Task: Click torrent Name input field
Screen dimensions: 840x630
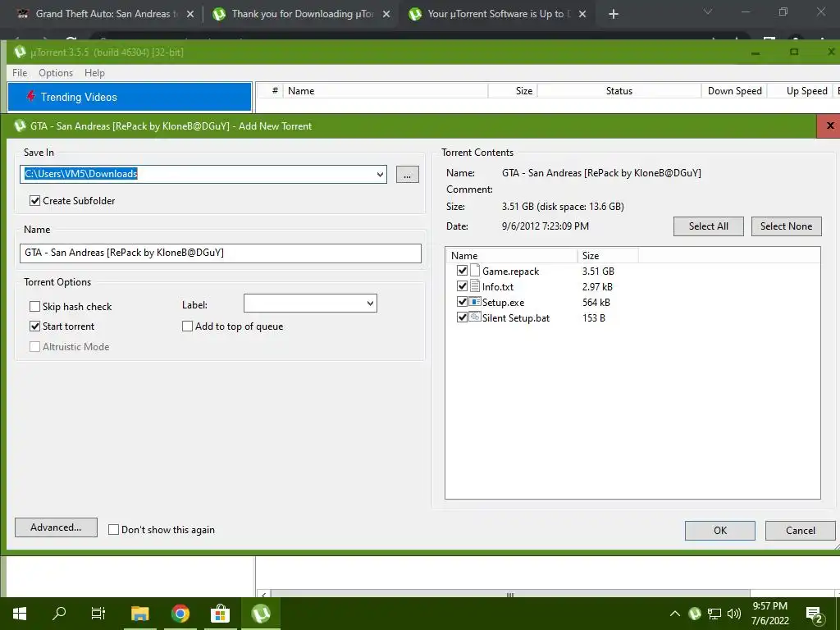Action: (x=220, y=253)
